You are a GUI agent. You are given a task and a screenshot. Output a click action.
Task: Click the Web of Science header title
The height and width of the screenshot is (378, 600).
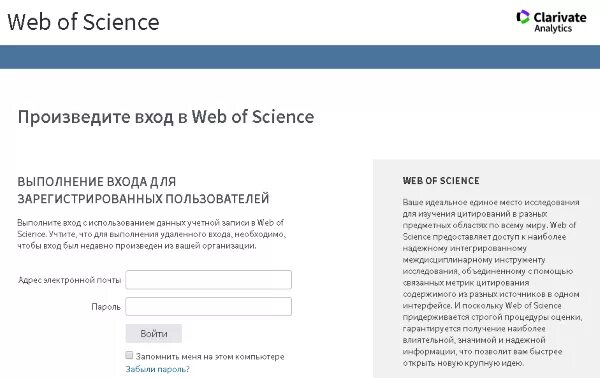pyautogui.click(x=83, y=22)
